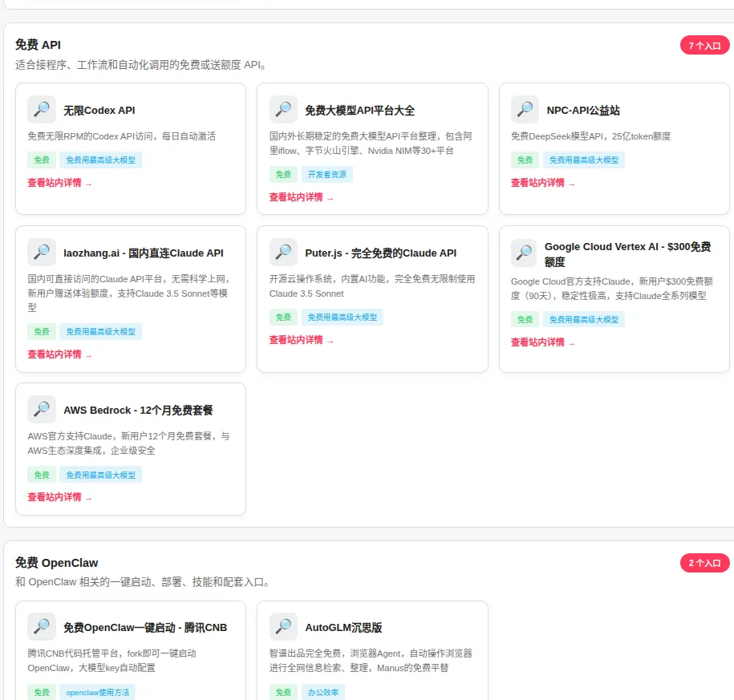The width and height of the screenshot is (734, 700).
Task: Click the 免费 tag on 腾讯CNB card
Action: [x=42, y=692]
